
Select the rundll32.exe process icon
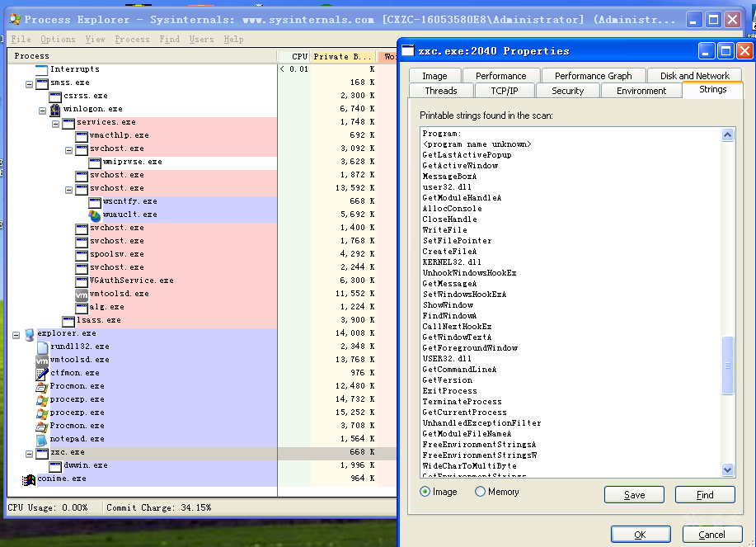(42, 347)
